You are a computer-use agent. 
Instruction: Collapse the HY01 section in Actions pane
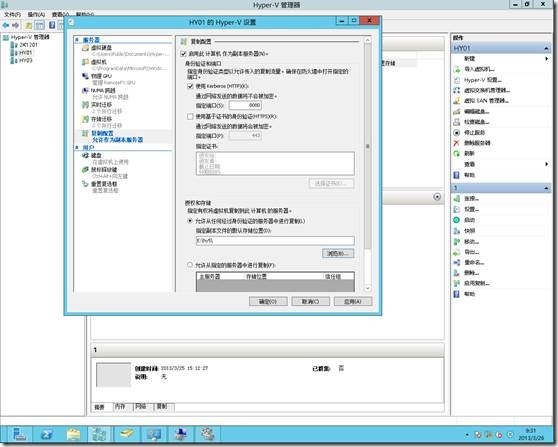tap(546, 48)
